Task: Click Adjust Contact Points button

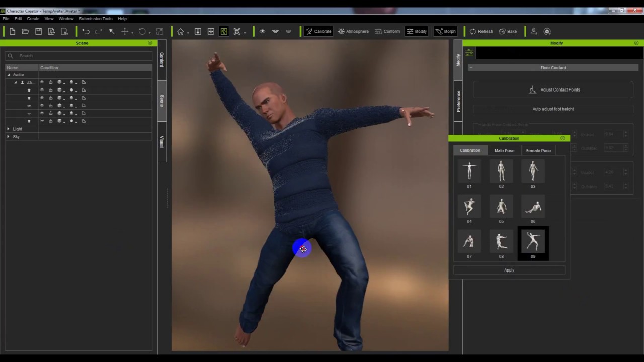Action: [553, 89]
